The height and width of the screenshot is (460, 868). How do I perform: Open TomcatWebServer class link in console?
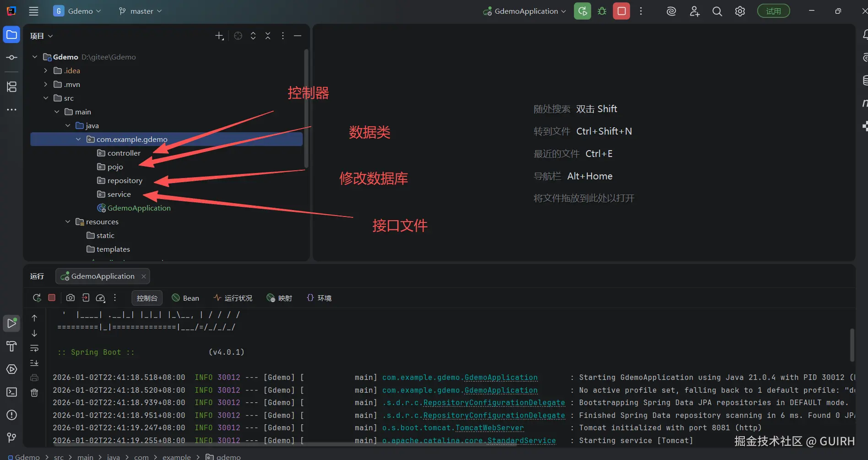coord(489,428)
